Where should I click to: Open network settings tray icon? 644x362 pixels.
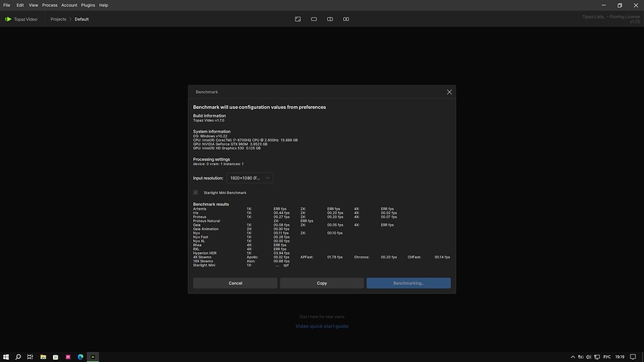tap(597, 357)
